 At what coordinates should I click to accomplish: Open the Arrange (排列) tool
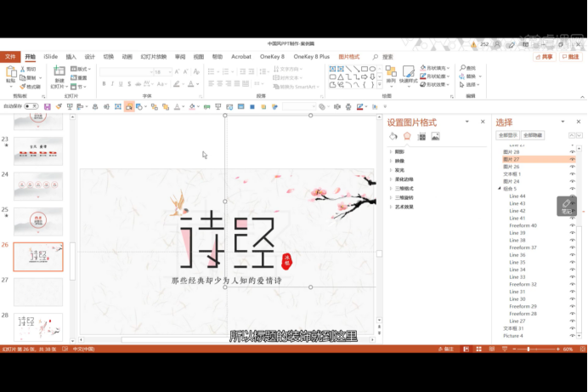coord(391,74)
